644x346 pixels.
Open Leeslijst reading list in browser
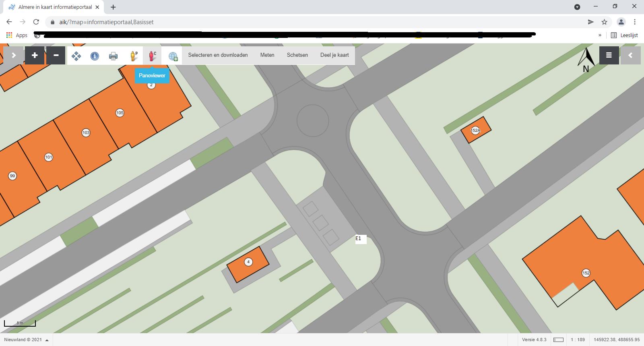point(625,35)
